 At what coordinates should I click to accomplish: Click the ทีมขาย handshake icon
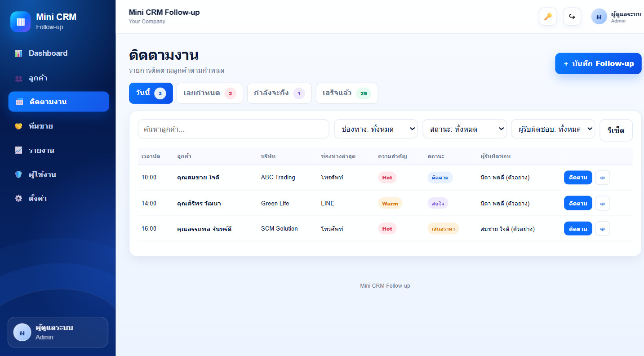coord(18,126)
